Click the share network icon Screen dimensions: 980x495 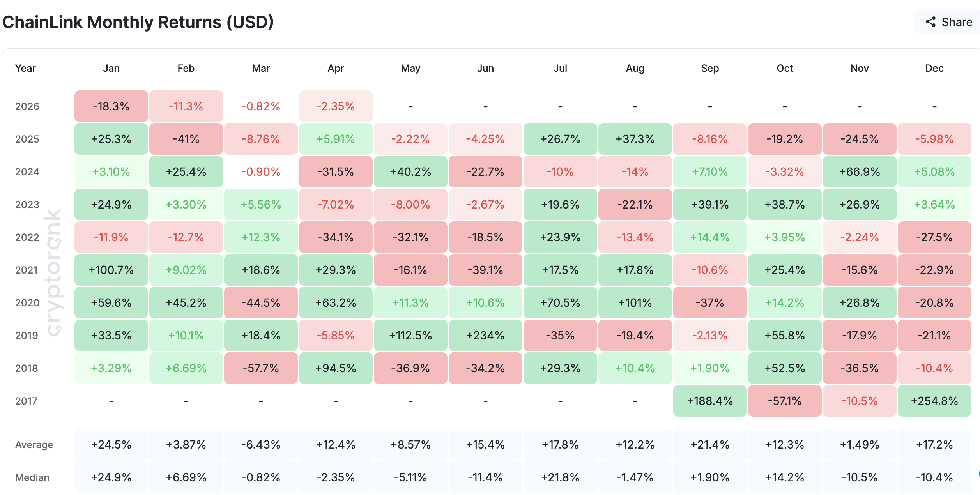click(x=931, y=22)
